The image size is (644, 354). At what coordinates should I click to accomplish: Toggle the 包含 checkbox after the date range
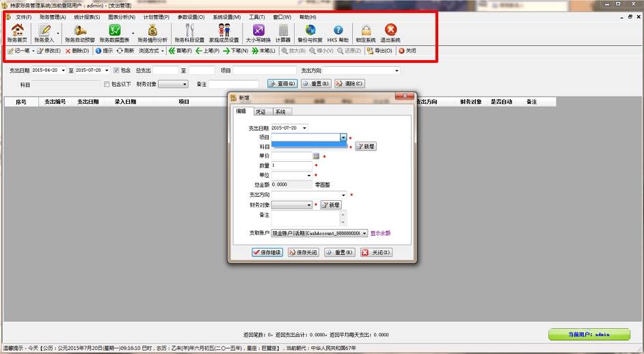click(x=116, y=70)
